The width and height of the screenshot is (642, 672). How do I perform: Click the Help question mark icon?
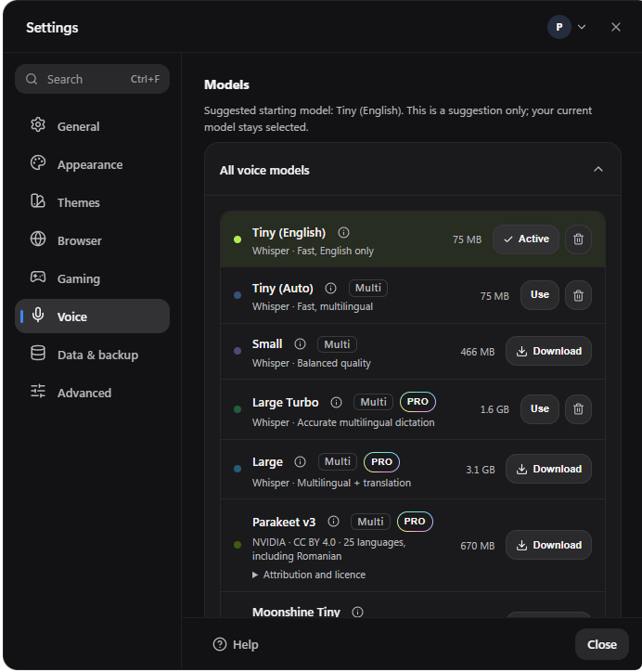tap(220, 644)
